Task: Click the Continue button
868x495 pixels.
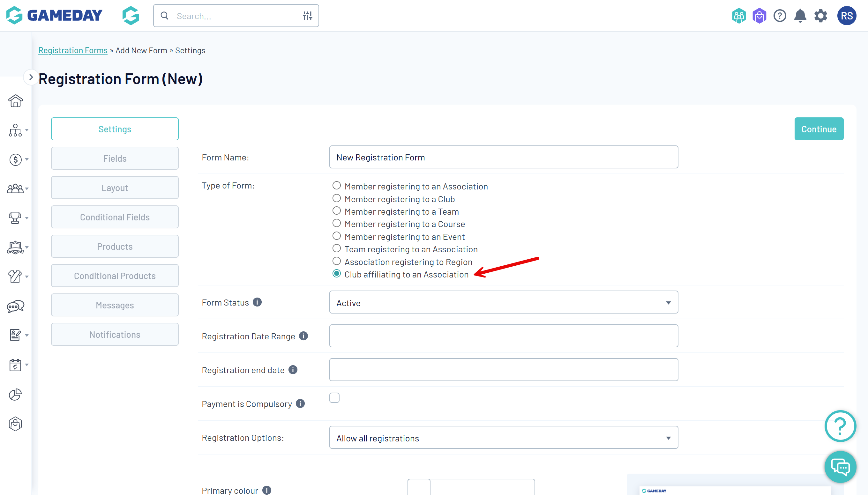Action: [818, 129]
